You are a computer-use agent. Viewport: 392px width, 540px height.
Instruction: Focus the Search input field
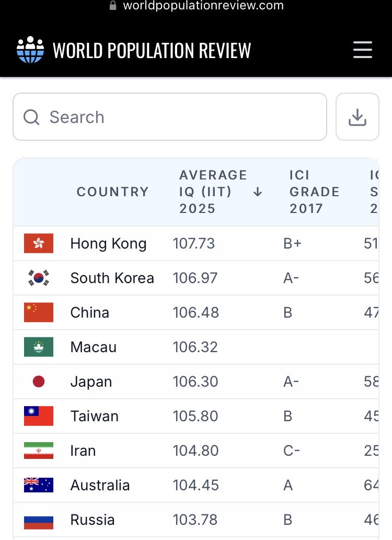(178, 117)
